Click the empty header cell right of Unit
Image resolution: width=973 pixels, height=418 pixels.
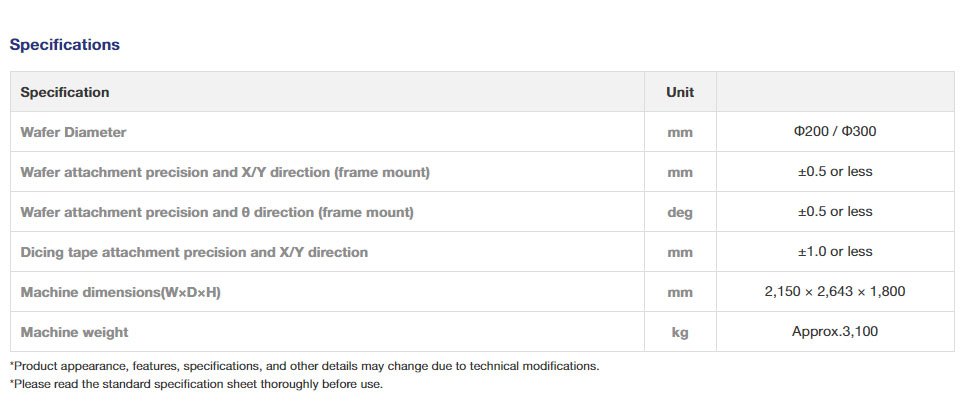835,92
